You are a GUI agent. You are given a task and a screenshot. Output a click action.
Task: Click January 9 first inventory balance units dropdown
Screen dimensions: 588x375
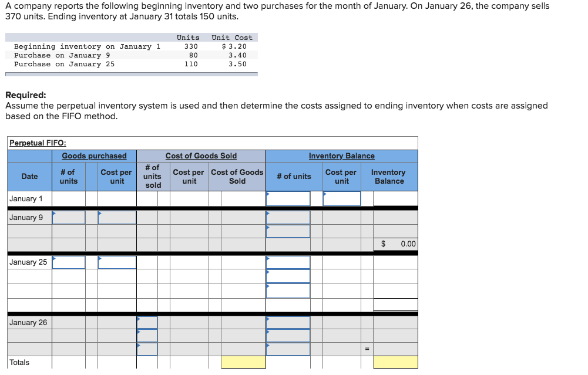point(288,217)
